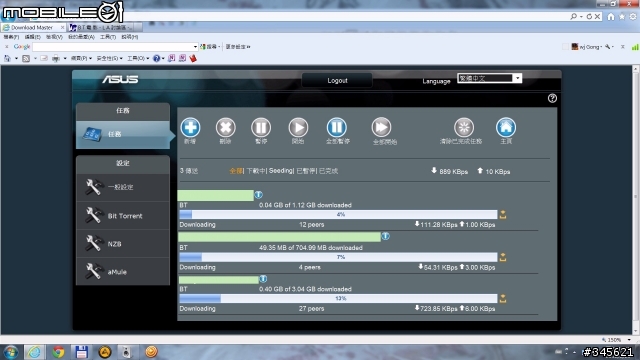Click the Logout button
Viewport: 640px width, 360px height.
337,80
